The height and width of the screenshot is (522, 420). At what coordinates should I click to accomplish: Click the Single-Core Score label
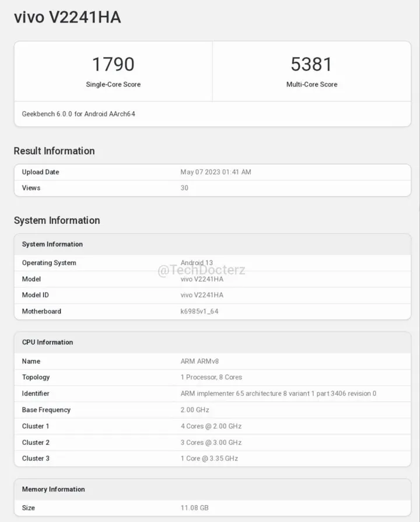point(113,85)
